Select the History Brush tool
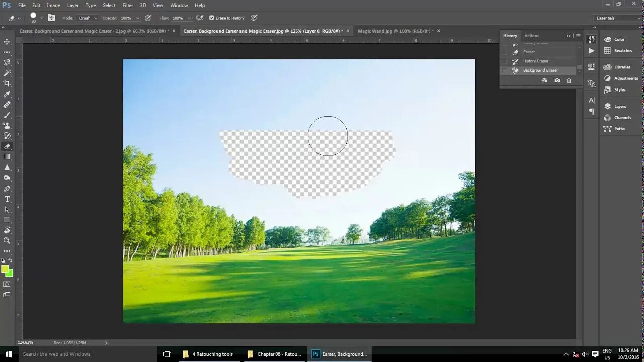The width and height of the screenshot is (644, 362). pos(7,136)
